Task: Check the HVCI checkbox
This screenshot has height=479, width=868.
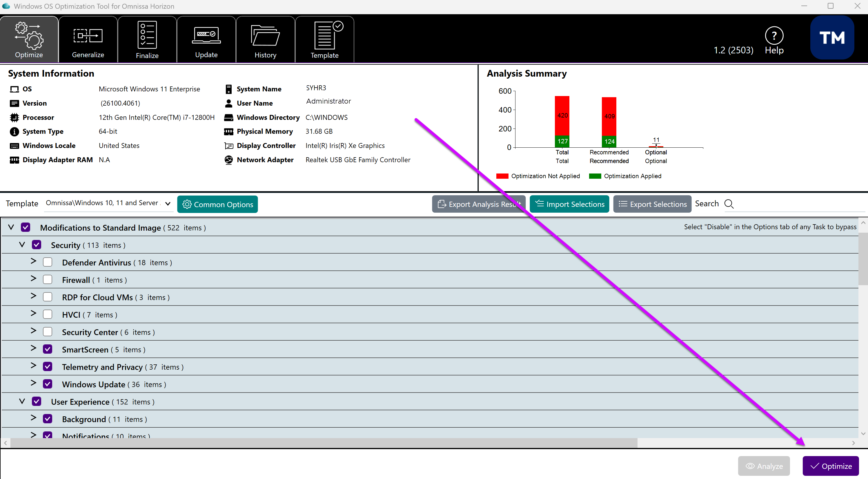Action: (x=48, y=314)
